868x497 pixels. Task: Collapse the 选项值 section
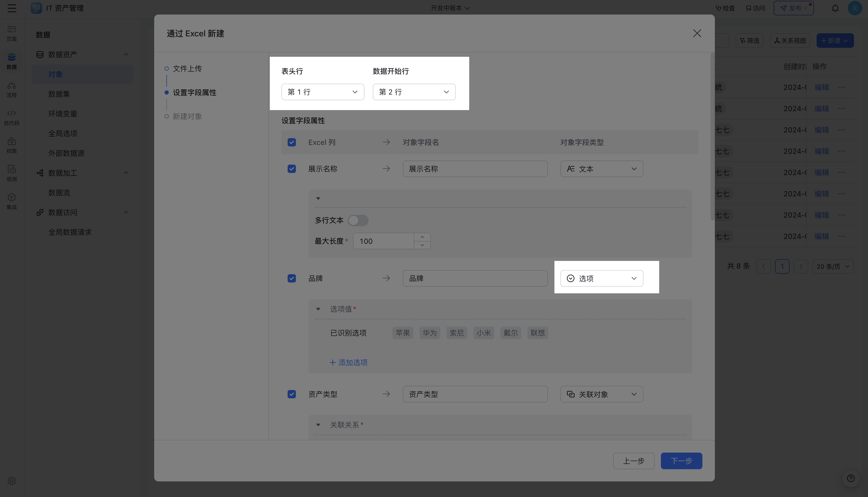pos(318,309)
